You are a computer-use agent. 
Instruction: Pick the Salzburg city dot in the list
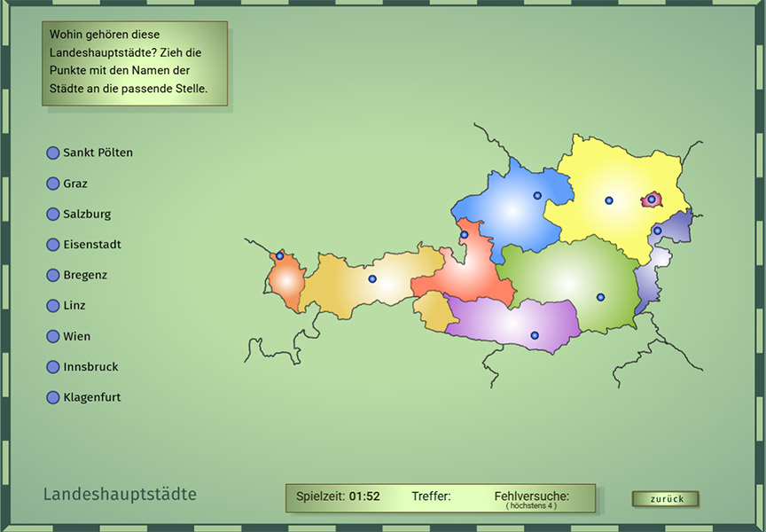(x=52, y=215)
